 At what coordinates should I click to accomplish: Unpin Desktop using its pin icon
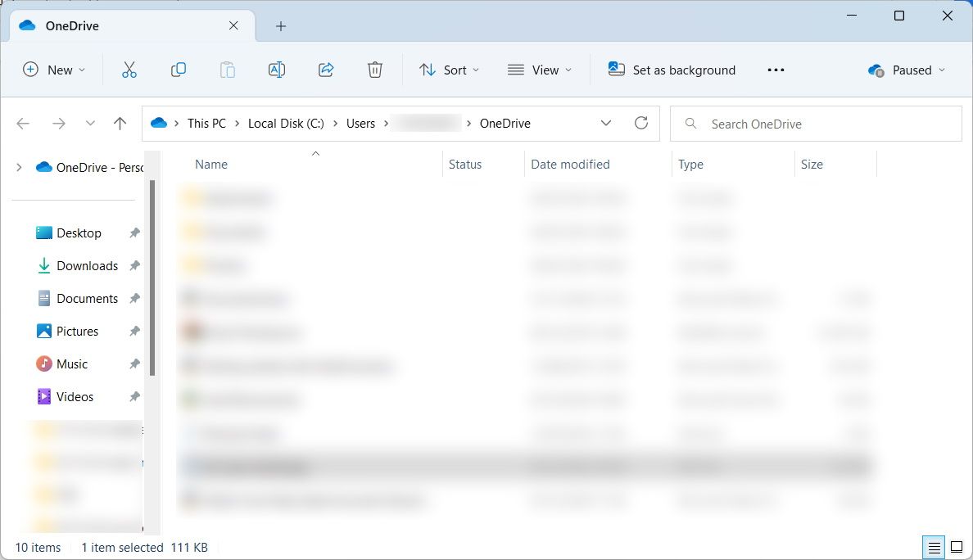(134, 233)
